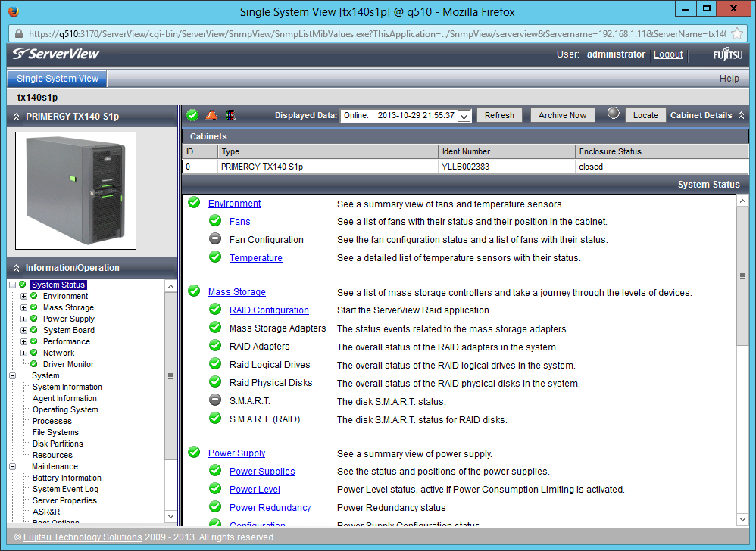Click the green icon beside Mass Storage Adapters

tap(215, 328)
